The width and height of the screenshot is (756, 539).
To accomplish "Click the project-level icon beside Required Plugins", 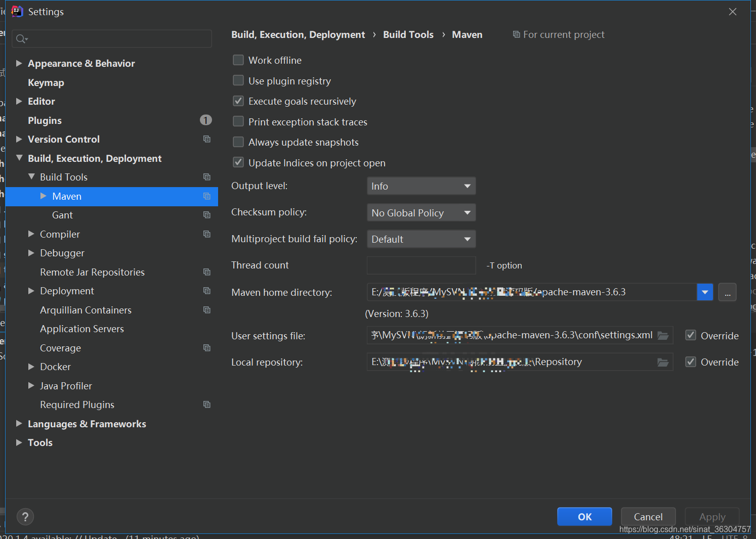I will (x=207, y=405).
